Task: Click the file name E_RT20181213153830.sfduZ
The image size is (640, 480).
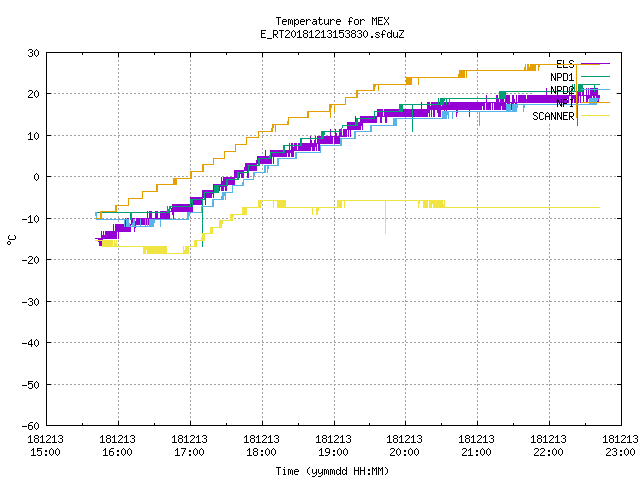Action: [x=332, y=34]
